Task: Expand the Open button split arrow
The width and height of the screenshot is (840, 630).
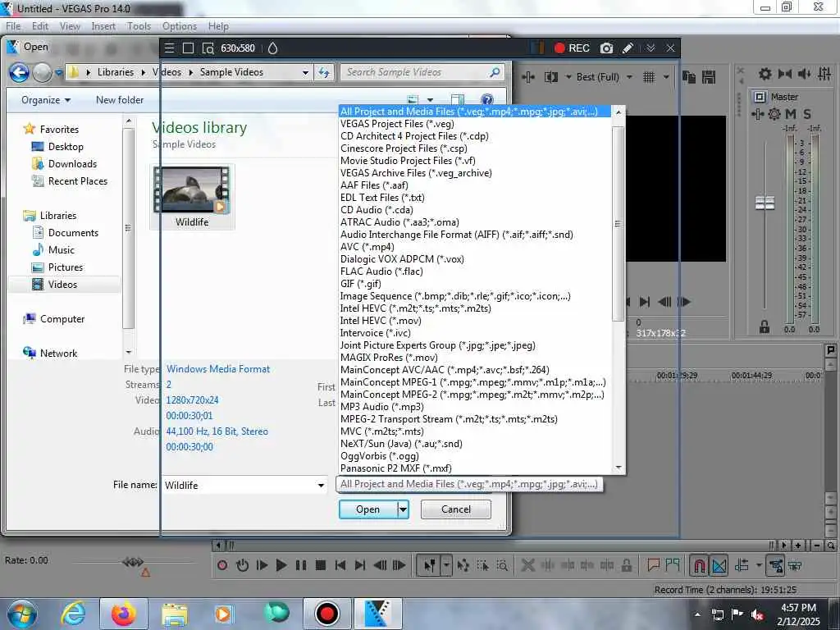Action: (x=403, y=509)
